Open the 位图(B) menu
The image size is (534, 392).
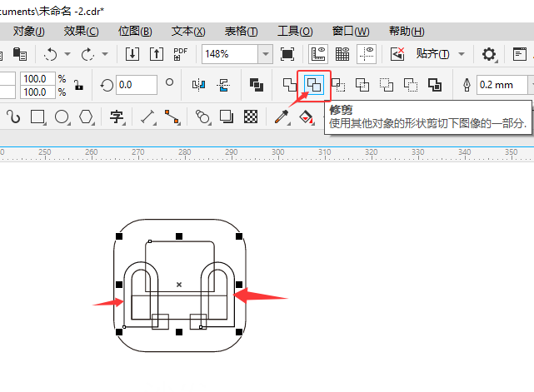(x=135, y=32)
